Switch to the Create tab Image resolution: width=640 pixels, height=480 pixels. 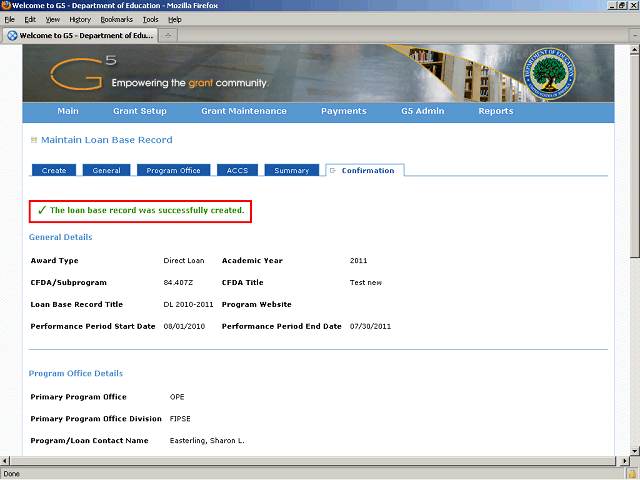(x=54, y=170)
